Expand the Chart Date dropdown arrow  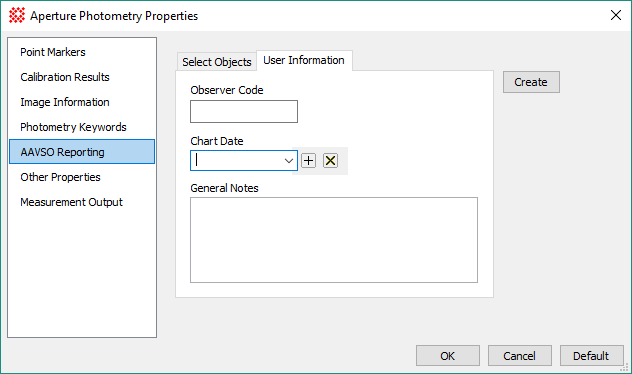289,161
